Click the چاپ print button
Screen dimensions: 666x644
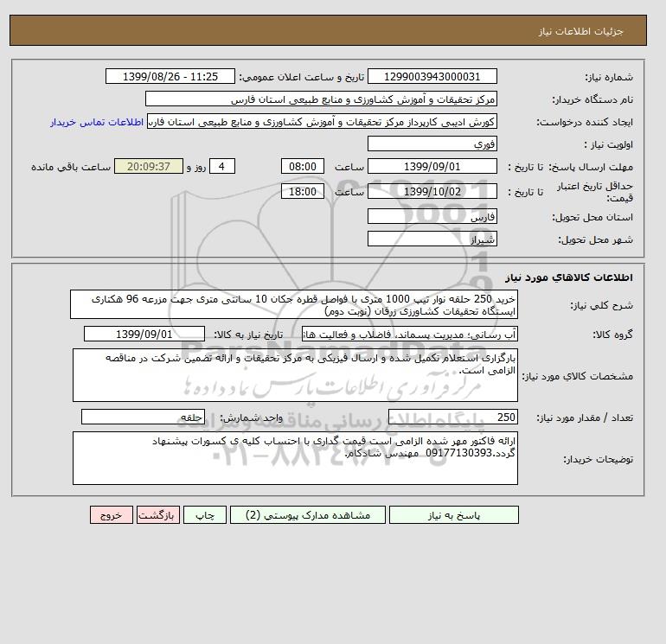pyautogui.click(x=205, y=515)
